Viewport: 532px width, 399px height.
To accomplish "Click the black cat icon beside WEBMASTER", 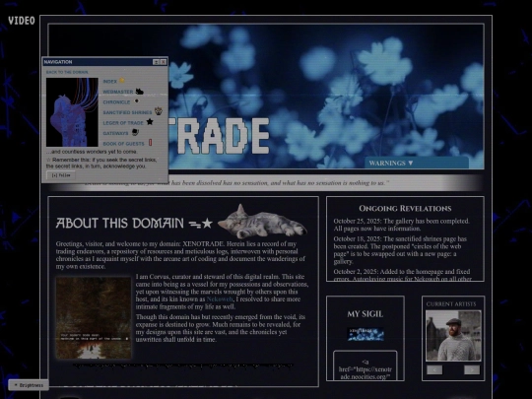I will coord(140,92).
